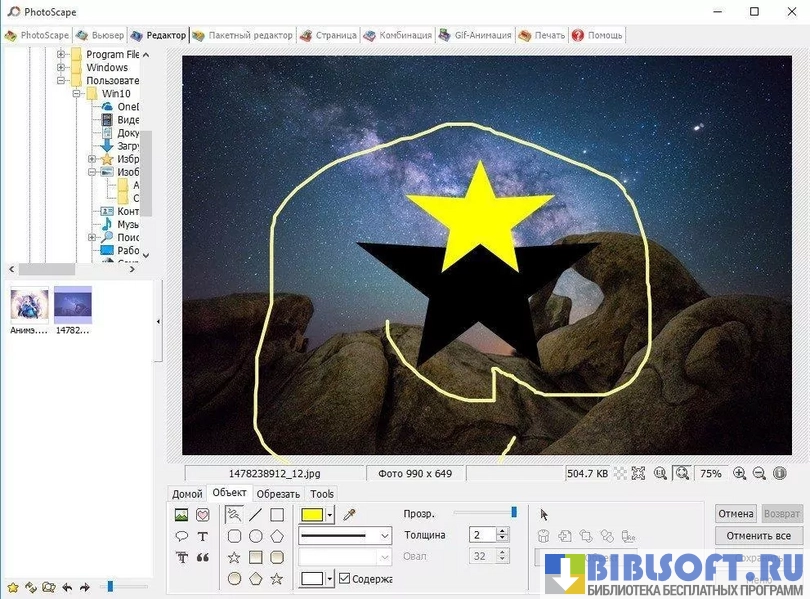Choose the speech bubble object tool

(x=181, y=537)
